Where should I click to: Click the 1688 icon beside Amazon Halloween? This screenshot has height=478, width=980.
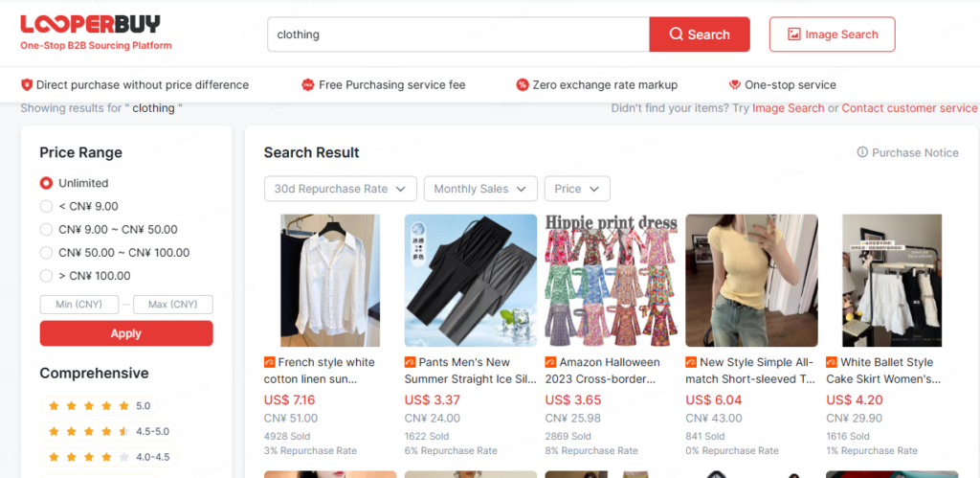pyautogui.click(x=550, y=362)
